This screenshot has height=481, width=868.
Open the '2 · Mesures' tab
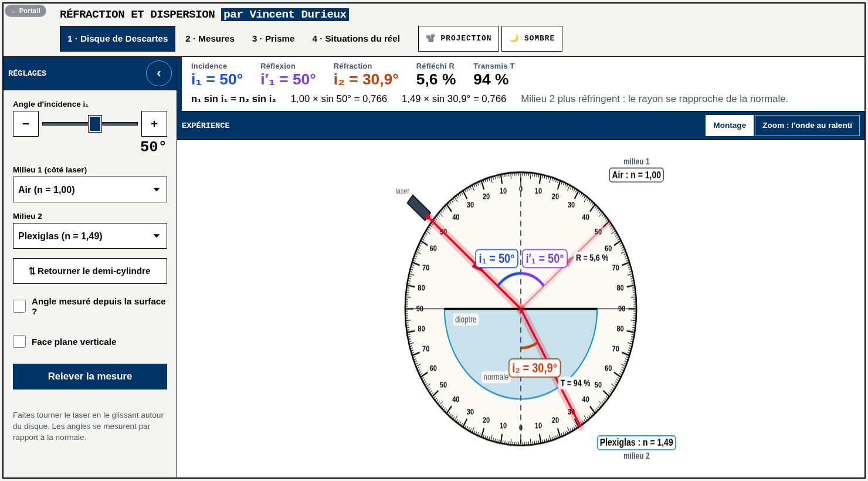[210, 39]
